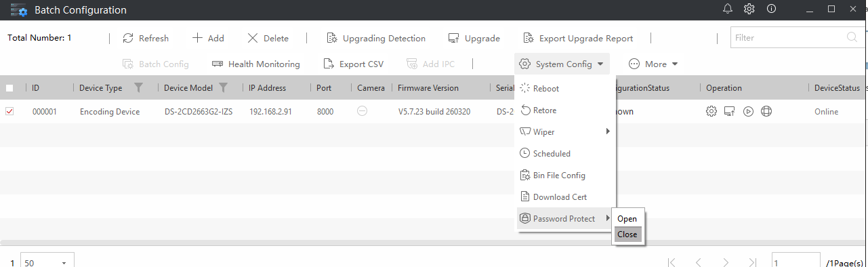Open the Device Model column filter
The image size is (868, 267).
(223, 87)
